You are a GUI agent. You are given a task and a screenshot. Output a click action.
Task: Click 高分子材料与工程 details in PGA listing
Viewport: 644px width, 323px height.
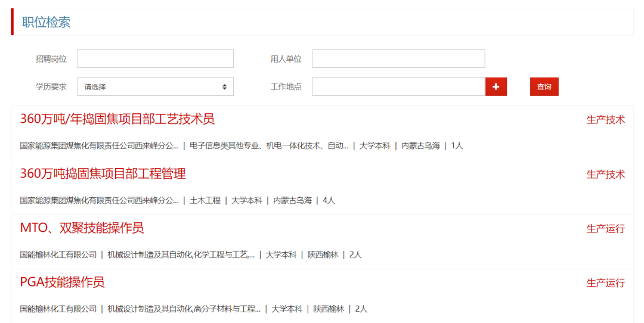point(227,309)
